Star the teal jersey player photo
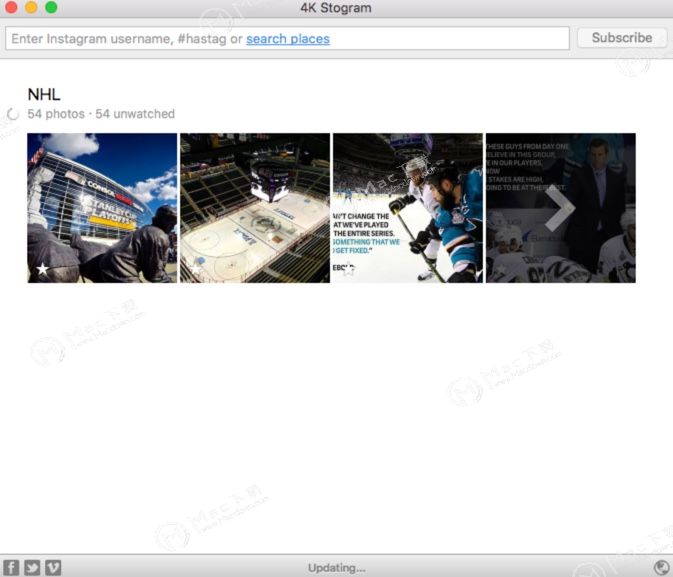Viewport: 673px width, 577px height. click(349, 269)
